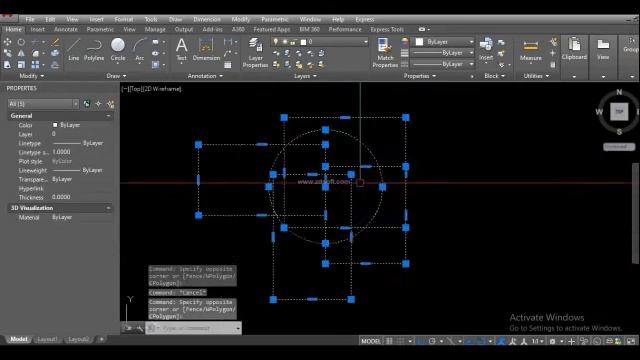This screenshot has height=360, width=640.
Task: Select the Measure utility
Action: pos(531,50)
